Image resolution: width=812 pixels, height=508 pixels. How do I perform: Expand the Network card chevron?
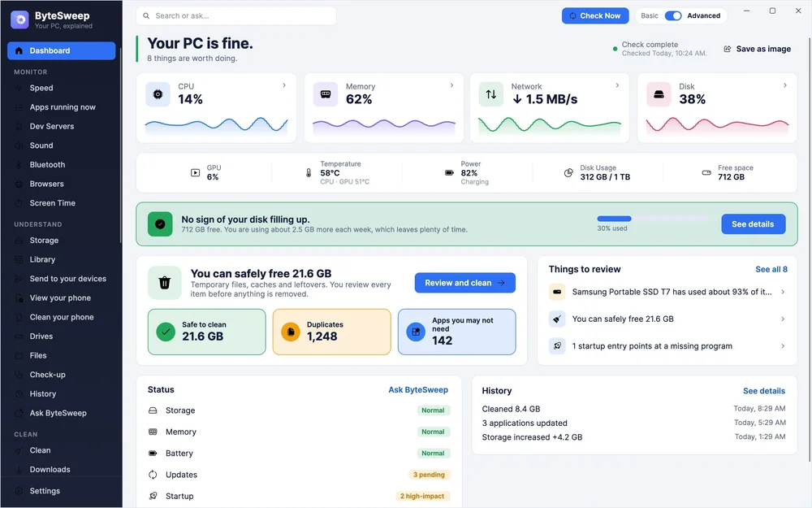pyautogui.click(x=617, y=85)
